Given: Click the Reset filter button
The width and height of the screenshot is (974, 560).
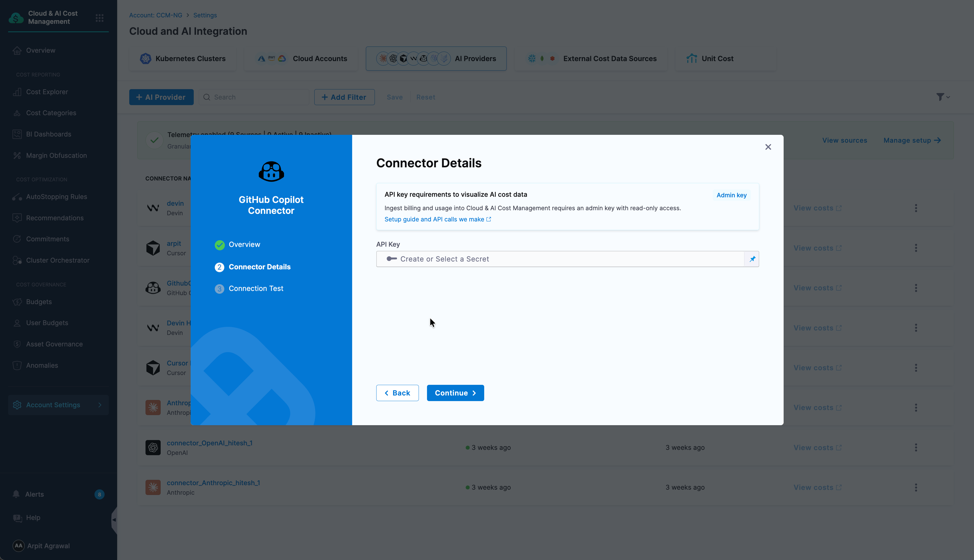Looking at the screenshot, I should pos(425,97).
